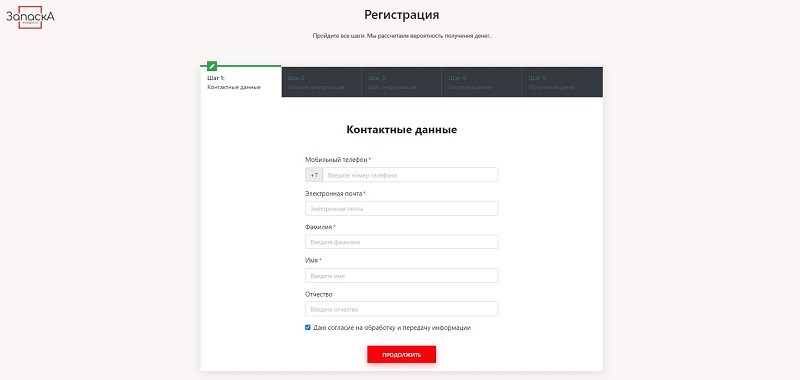The width and height of the screenshot is (800, 380).
Task: Click the Контактные данные form heading
Action: [402, 130]
